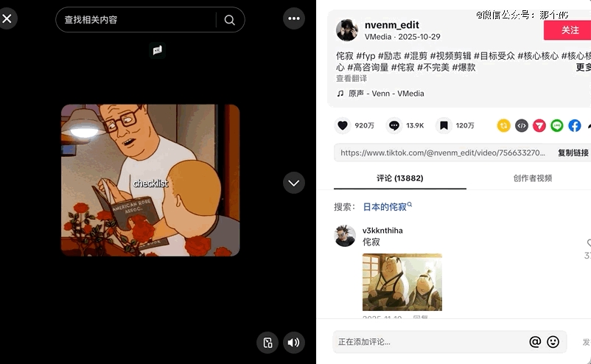Share via the green LINE icon

tap(556, 125)
